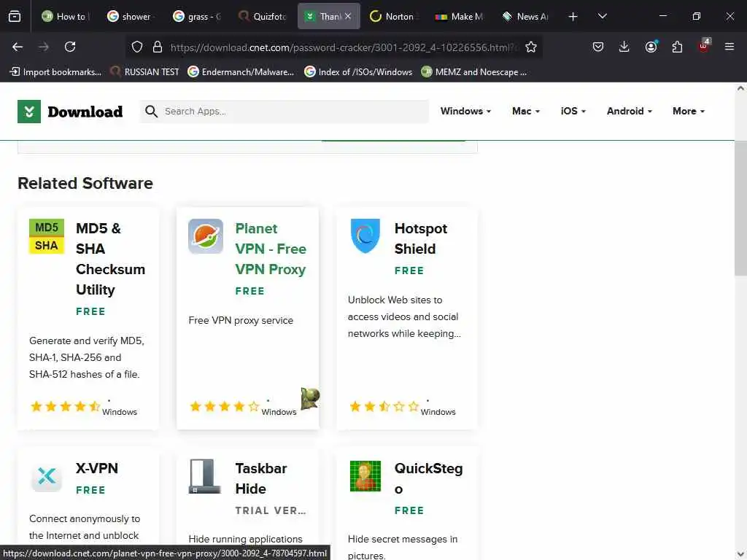The width and height of the screenshot is (747, 560).
Task: Open the uBlock Origin extension icon
Action: point(704,46)
